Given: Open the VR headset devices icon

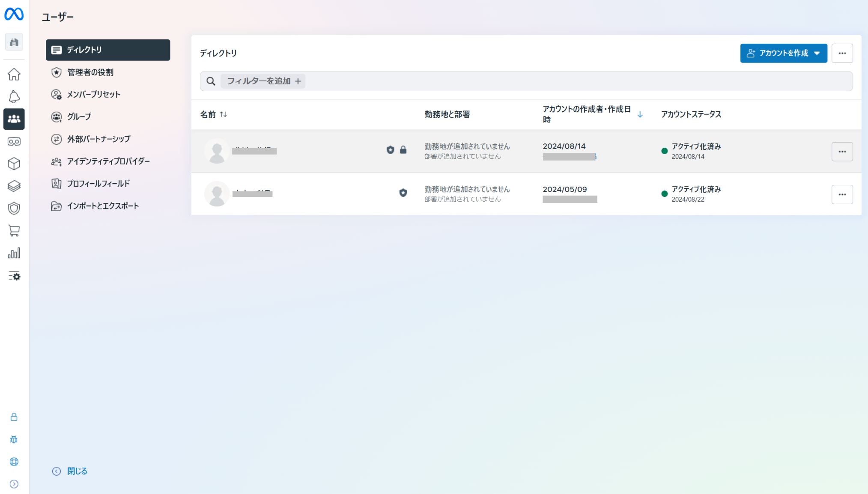Looking at the screenshot, I should 14,141.
